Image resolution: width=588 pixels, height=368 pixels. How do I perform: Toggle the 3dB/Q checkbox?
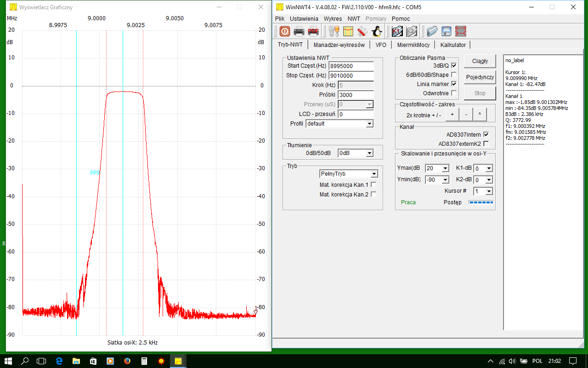pyautogui.click(x=454, y=66)
